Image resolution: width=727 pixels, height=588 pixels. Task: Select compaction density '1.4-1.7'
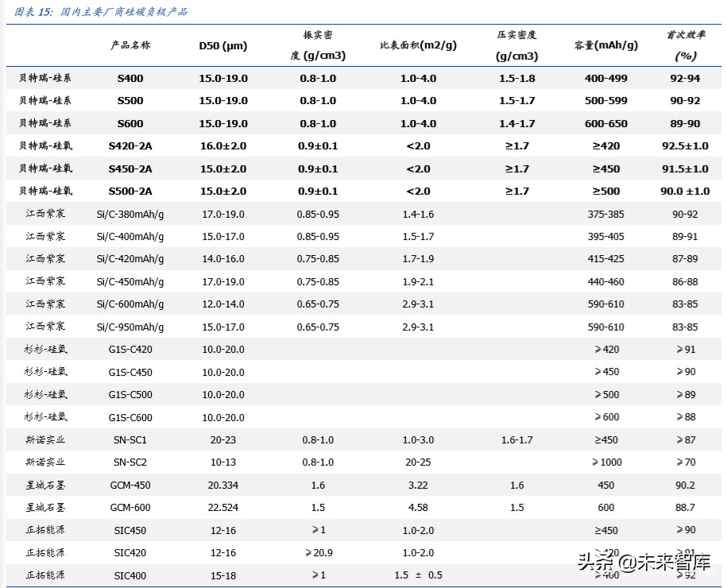[x=517, y=123]
